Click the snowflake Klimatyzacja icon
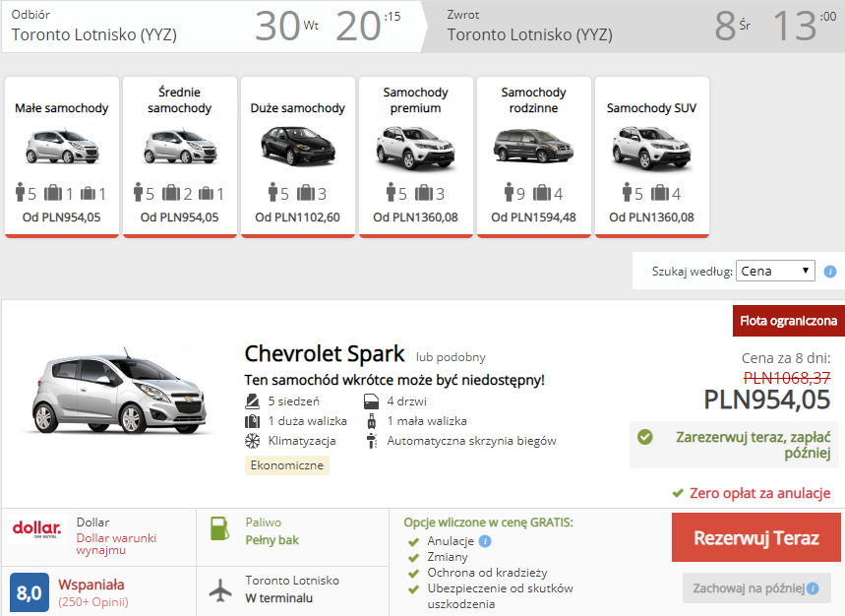Image resolution: width=845 pixels, height=616 pixels. pos(252,441)
